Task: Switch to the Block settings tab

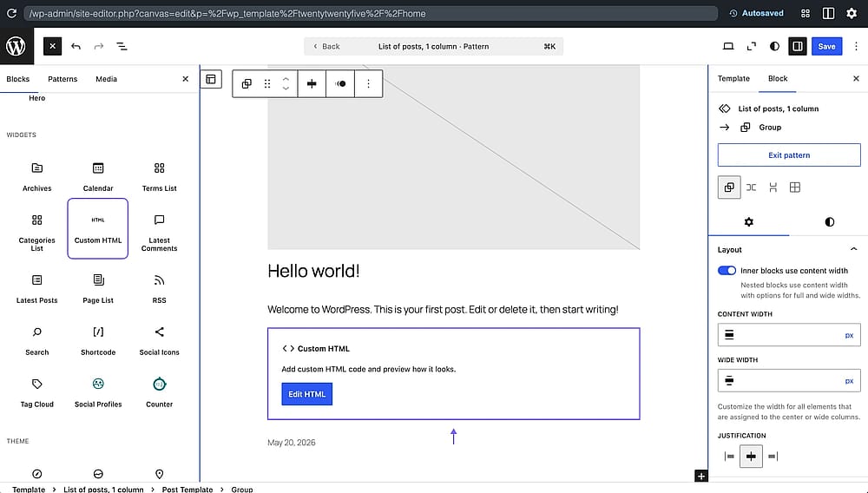Action: pos(777,79)
